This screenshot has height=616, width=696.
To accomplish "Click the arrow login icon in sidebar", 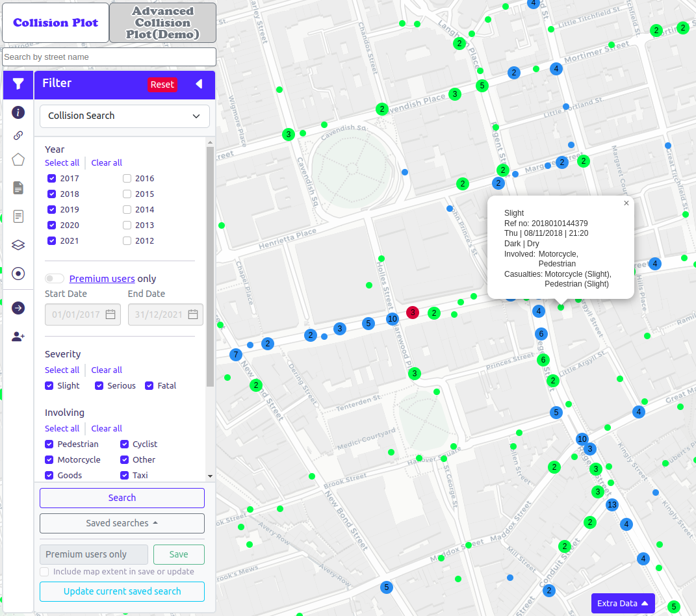I will point(18,308).
